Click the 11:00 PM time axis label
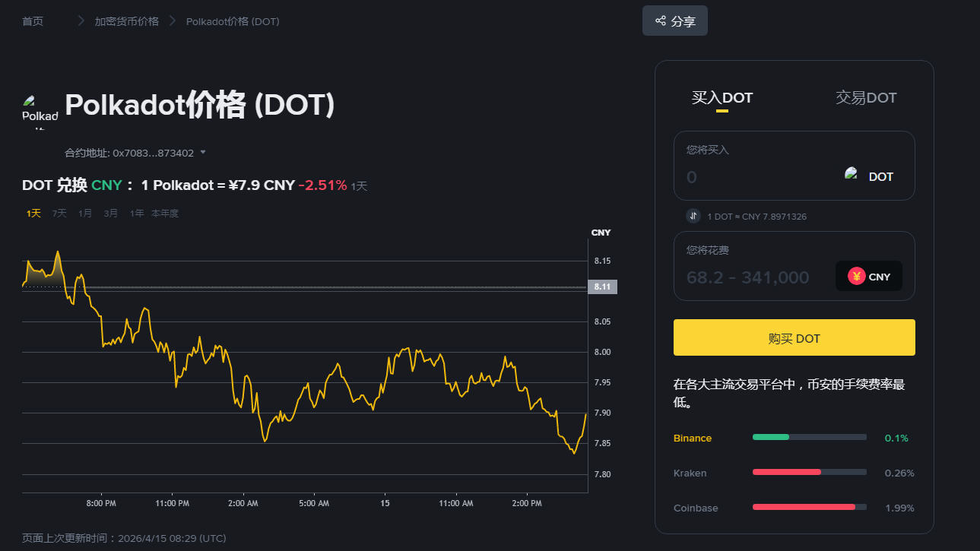This screenshot has height=551, width=980. pyautogui.click(x=172, y=503)
